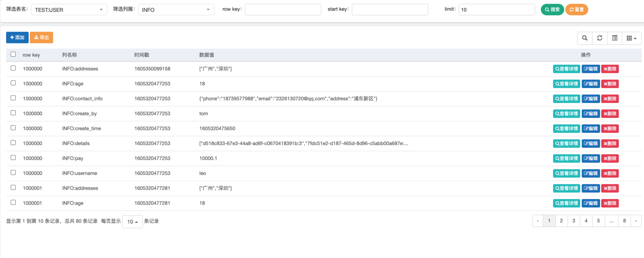This screenshot has width=644, height=258.
Task: Open the 筛选列簇 INFO dropdown
Action: coord(176,10)
